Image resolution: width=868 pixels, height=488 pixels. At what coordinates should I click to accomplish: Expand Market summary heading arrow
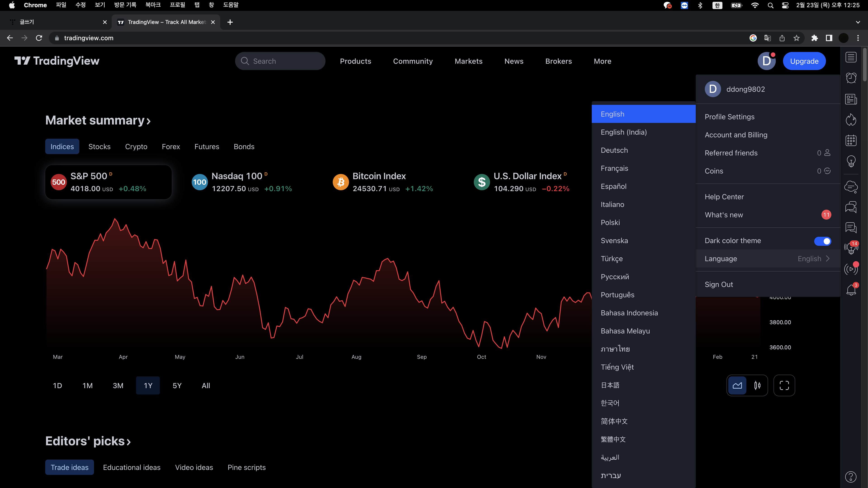149,121
